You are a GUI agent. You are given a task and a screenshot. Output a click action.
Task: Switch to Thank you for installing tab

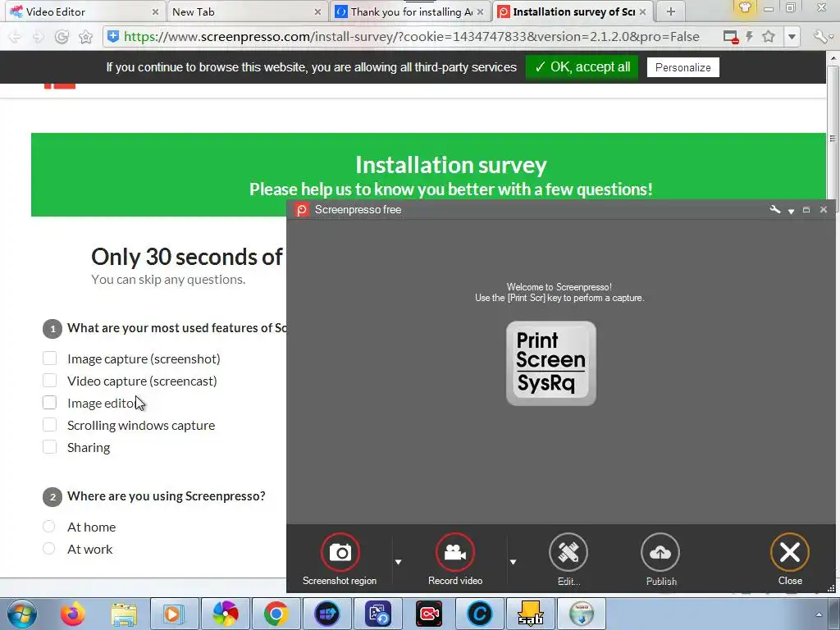410,11
